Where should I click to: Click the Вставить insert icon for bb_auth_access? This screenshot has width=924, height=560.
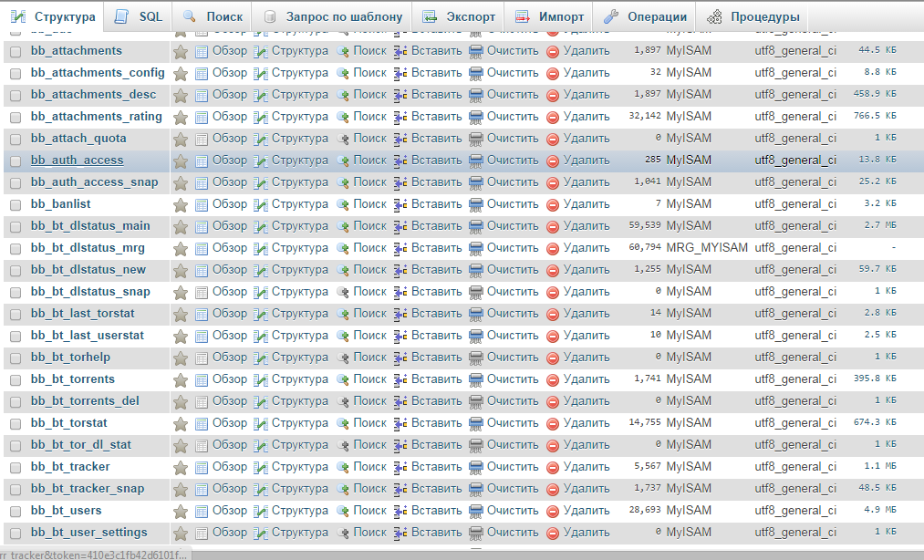click(400, 161)
